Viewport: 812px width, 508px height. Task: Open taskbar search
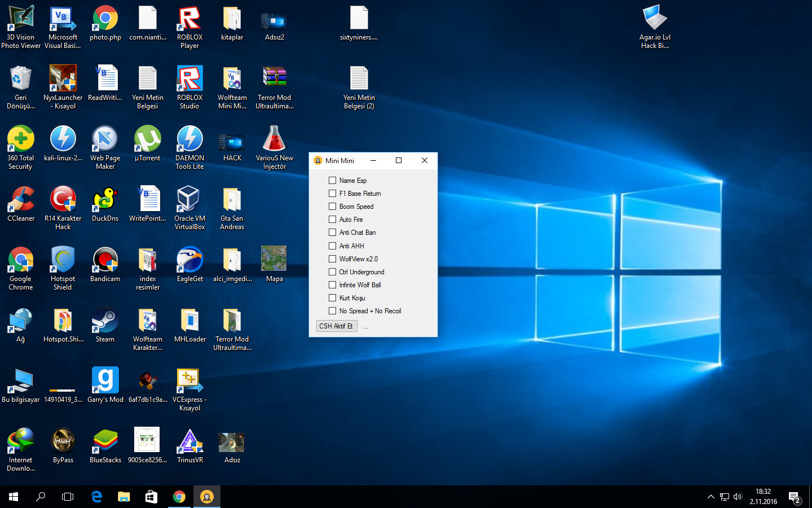click(x=41, y=497)
